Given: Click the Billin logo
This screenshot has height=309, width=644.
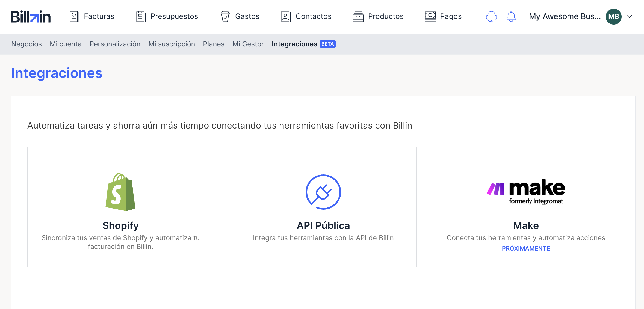Looking at the screenshot, I should [x=31, y=17].
